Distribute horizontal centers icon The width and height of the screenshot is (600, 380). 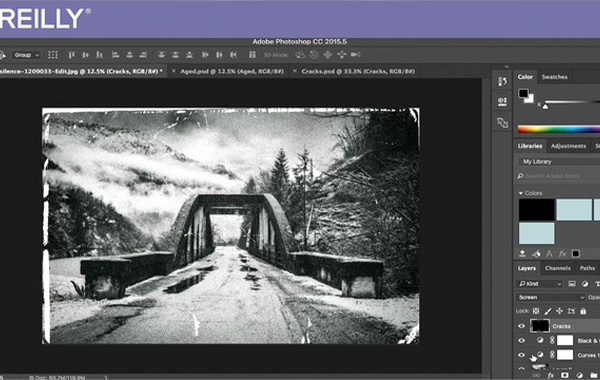[219, 55]
